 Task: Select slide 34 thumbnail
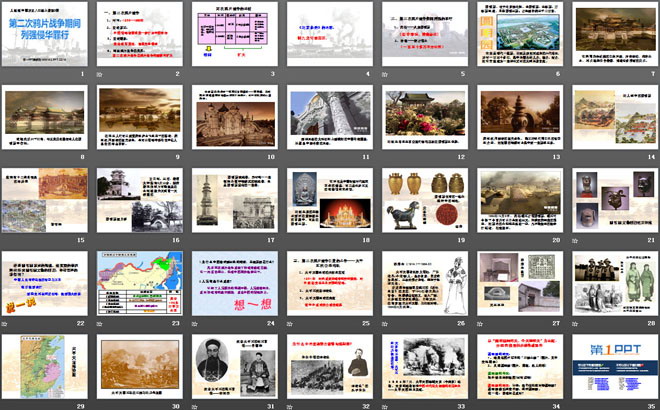click(x=520, y=367)
